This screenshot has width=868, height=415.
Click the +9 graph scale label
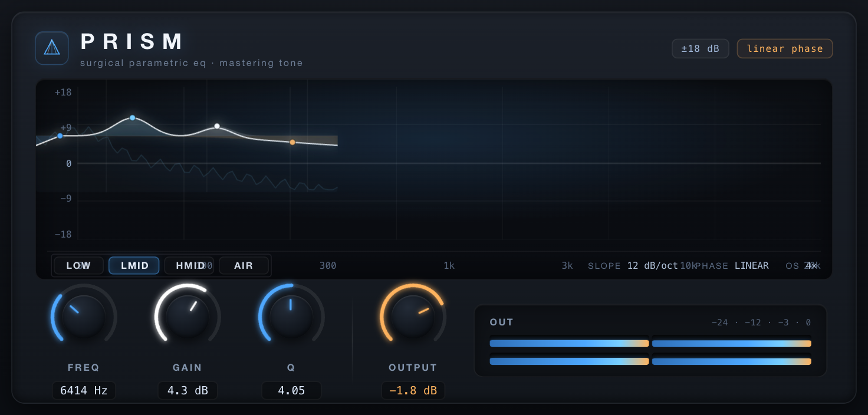[x=65, y=128]
